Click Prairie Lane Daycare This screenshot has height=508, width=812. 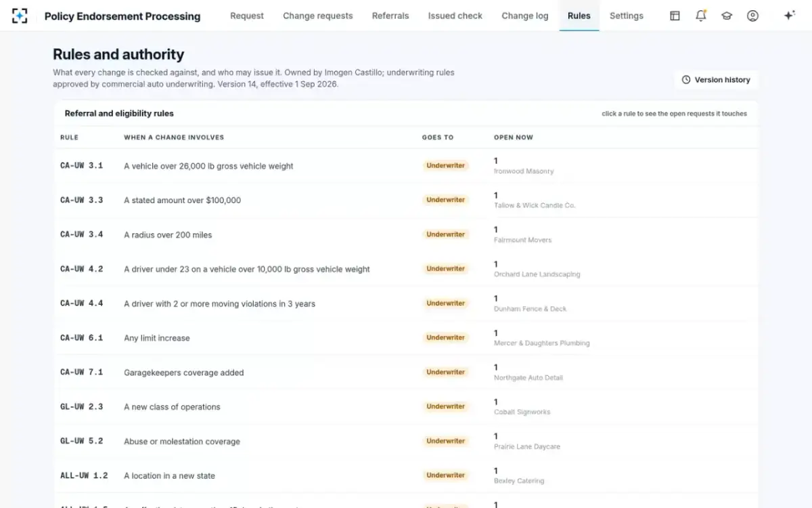coord(527,447)
